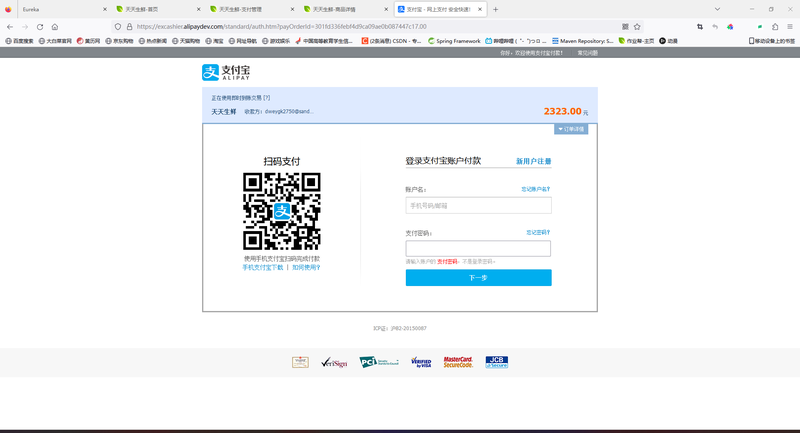
Task: Click the 新用户注册 link
Action: (x=533, y=161)
